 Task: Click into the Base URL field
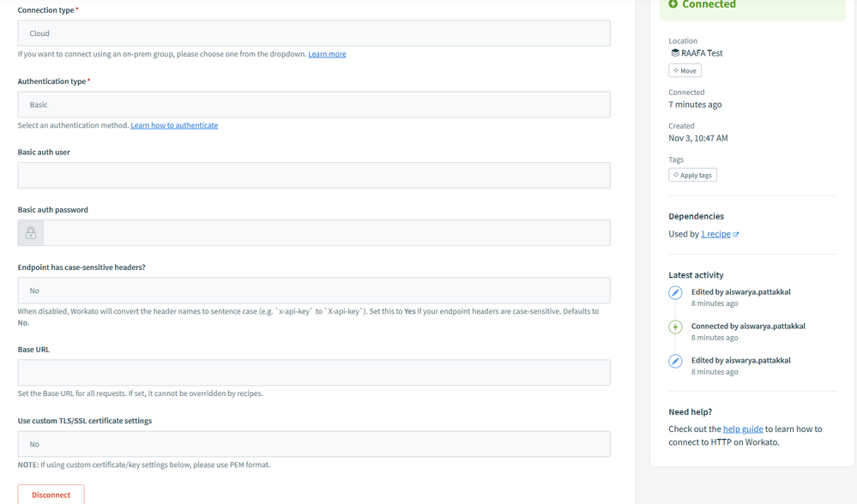(314, 373)
